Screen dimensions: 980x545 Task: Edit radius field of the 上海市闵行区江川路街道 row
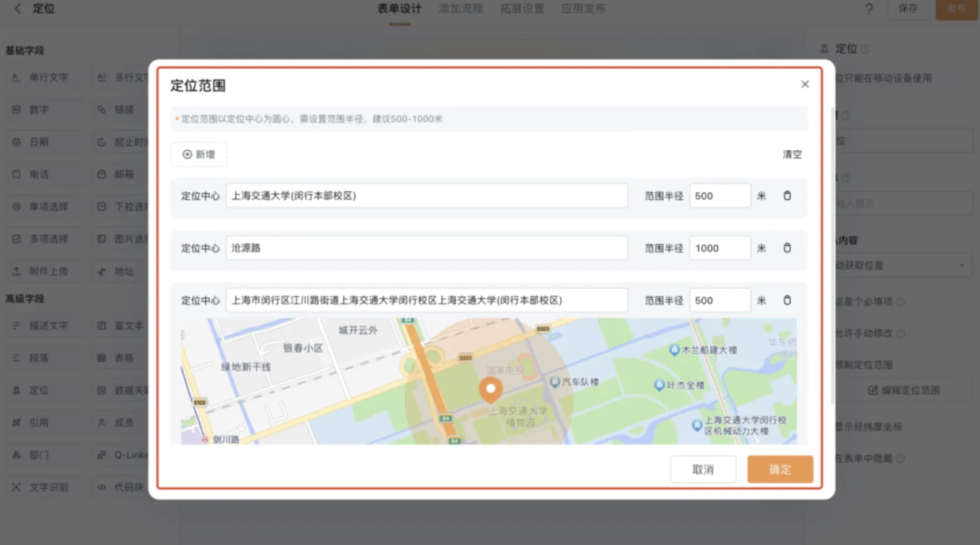(x=720, y=300)
